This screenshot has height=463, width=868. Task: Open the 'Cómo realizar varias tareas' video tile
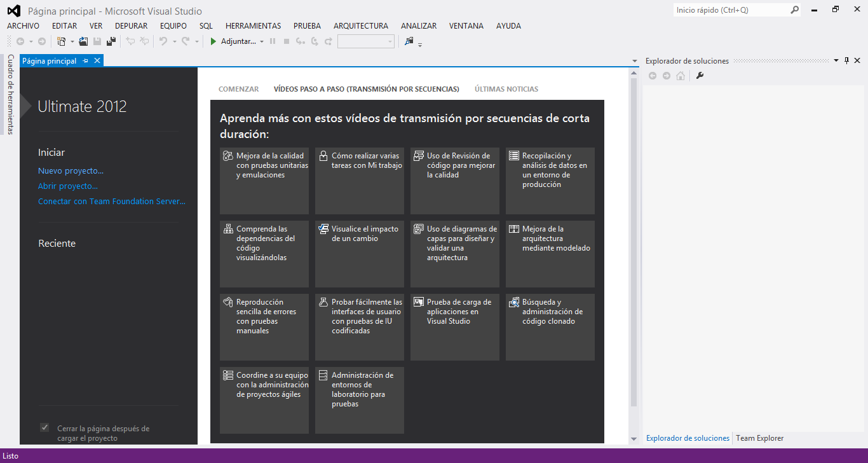click(x=360, y=181)
